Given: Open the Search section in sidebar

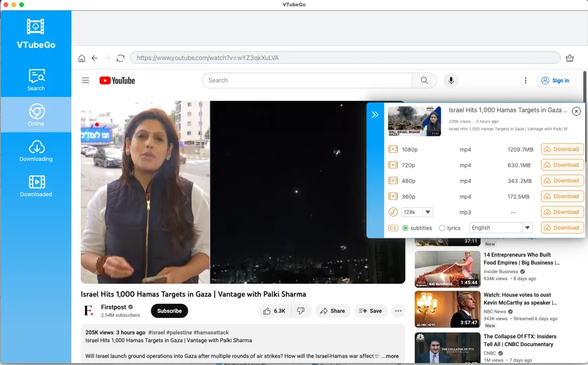Looking at the screenshot, I should 36,80.
